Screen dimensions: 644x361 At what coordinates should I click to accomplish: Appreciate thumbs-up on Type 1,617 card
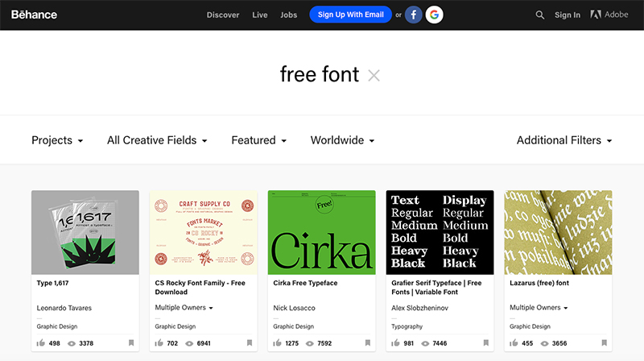coord(41,343)
